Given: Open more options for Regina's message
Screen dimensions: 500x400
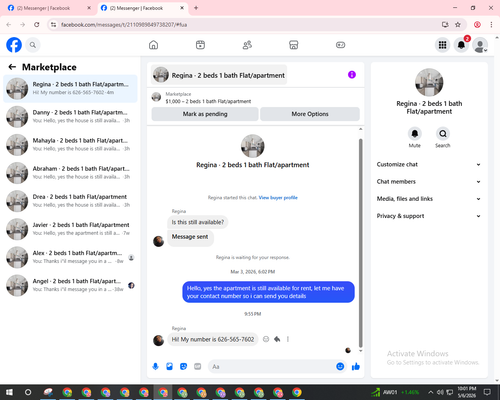Looking at the screenshot, I should click(x=288, y=339).
